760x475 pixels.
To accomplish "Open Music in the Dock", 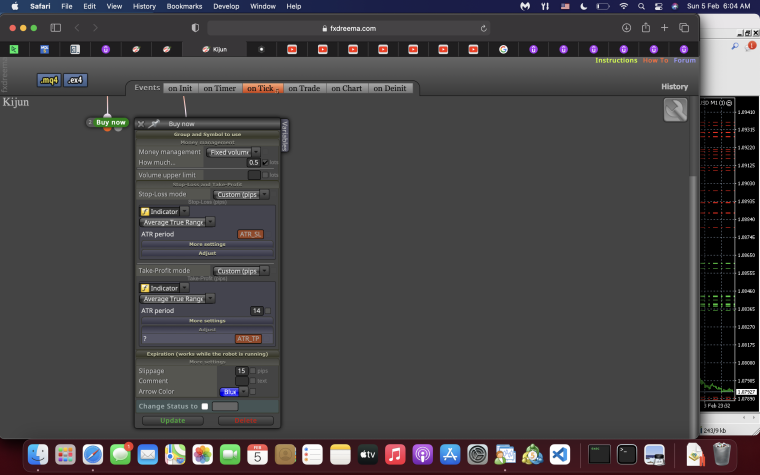I will click(x=395, y=455).
